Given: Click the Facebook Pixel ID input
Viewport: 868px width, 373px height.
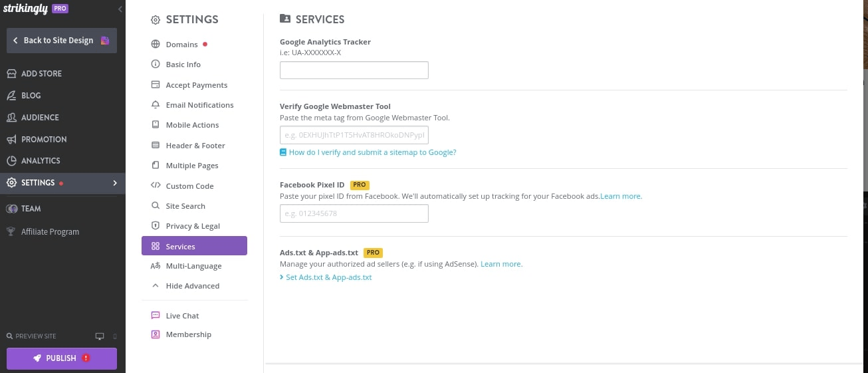Looking at the screenshot, I should point(354,213).
